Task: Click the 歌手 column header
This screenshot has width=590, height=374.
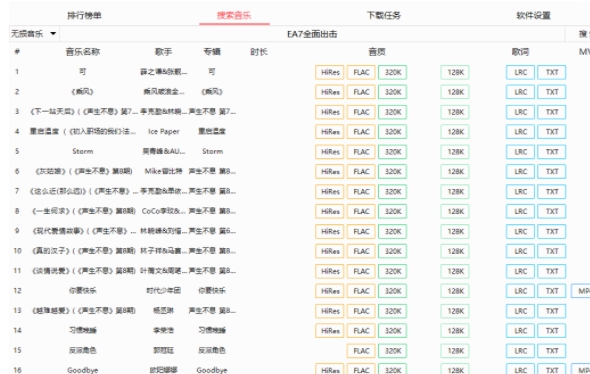Action: click(163, 52)
